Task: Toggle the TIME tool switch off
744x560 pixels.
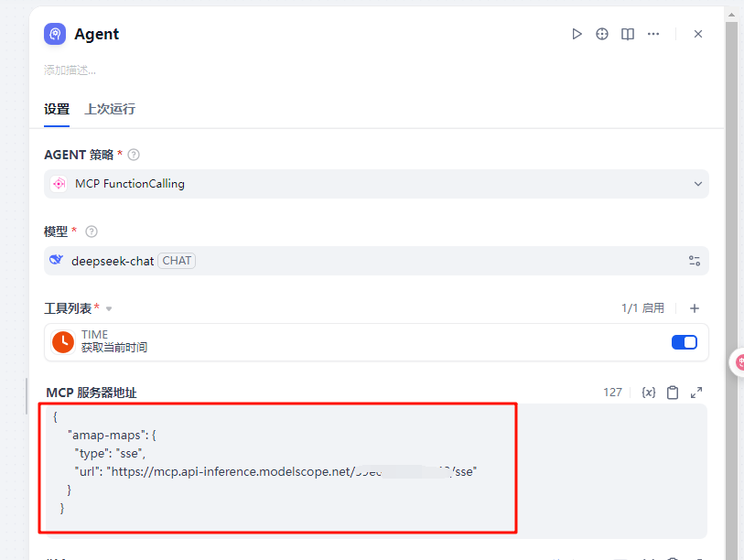Action: 684,342
